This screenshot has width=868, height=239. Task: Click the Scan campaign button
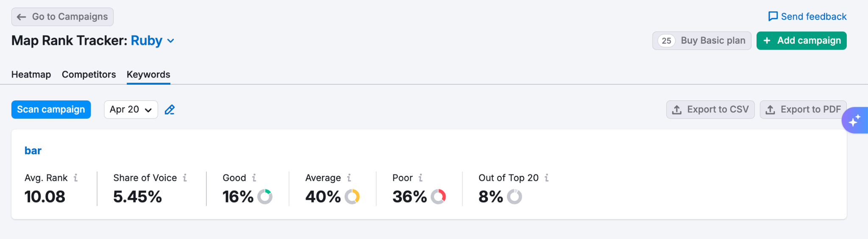point(51,110)
